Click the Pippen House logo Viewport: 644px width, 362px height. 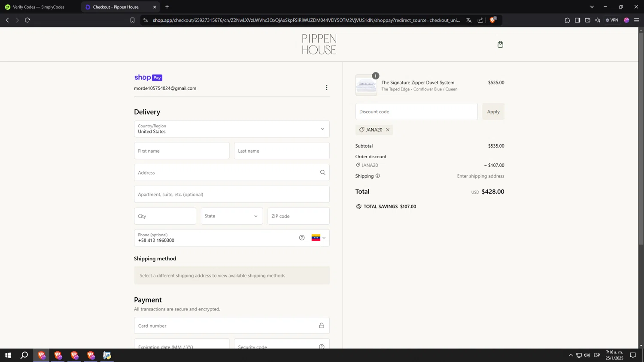[x=319, y=44]
